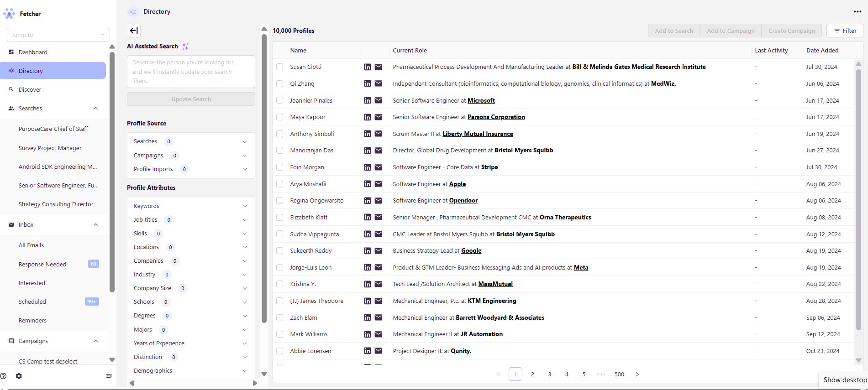Open Sukeerth Reddy's LinkedIn icon
Image resolution: width=868 pixels, height=390 pixels.
point(367,251)
